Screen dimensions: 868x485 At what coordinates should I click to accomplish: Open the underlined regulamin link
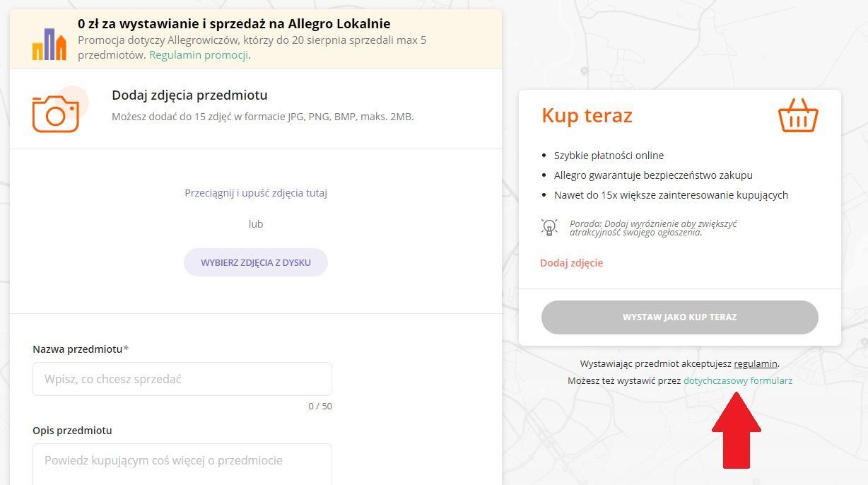(x=756, y=363)
